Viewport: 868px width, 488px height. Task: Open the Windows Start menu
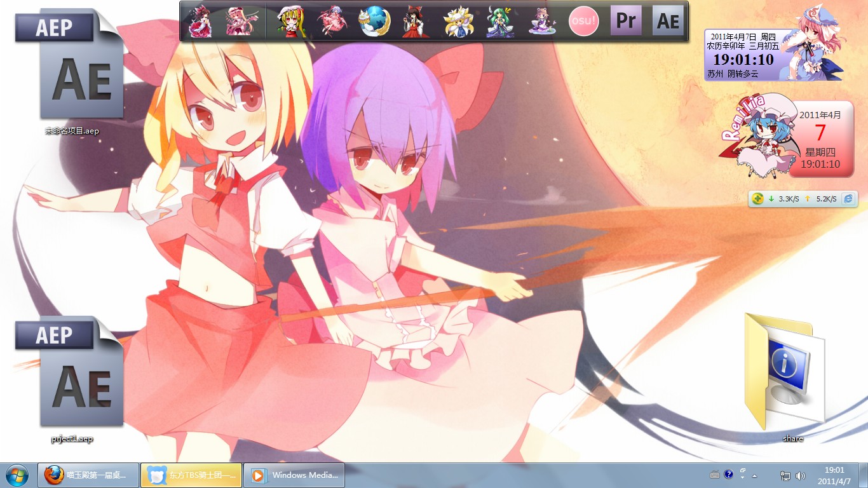pyautogui.click(x=17, y=475)
